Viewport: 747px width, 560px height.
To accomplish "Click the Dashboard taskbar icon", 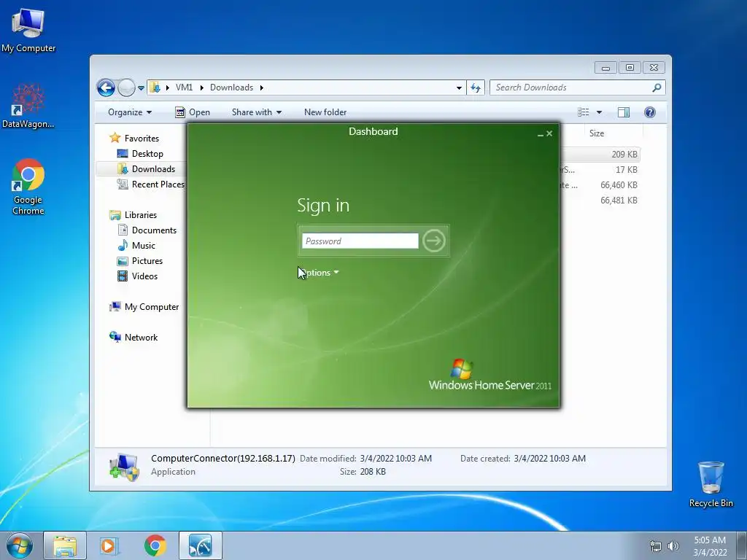I will [200, 545].
